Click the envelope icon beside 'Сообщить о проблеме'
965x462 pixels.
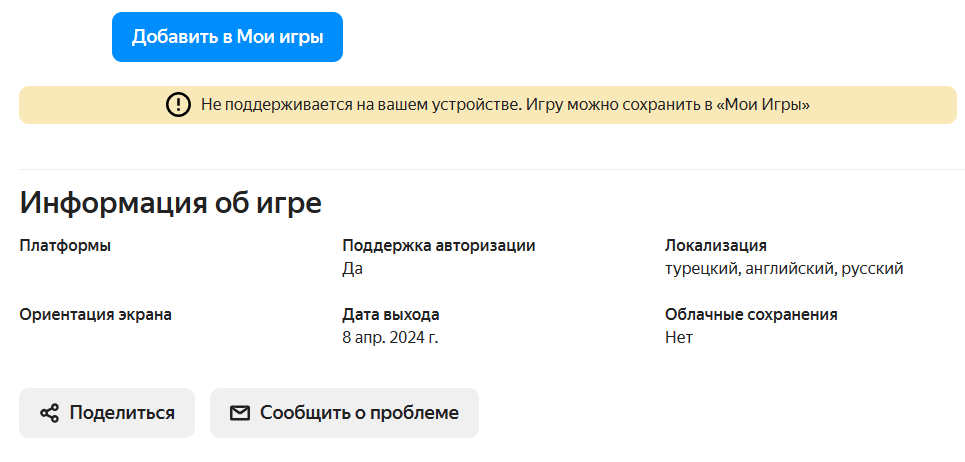(240, 413)
